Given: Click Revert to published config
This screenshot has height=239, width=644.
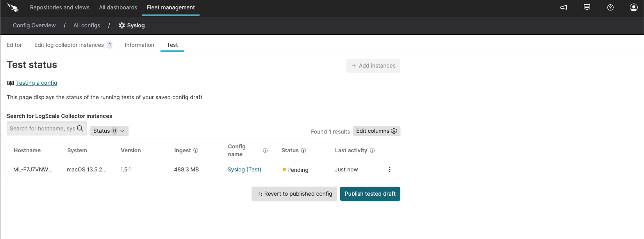Looking at the screenshot, I should point(294,194).
